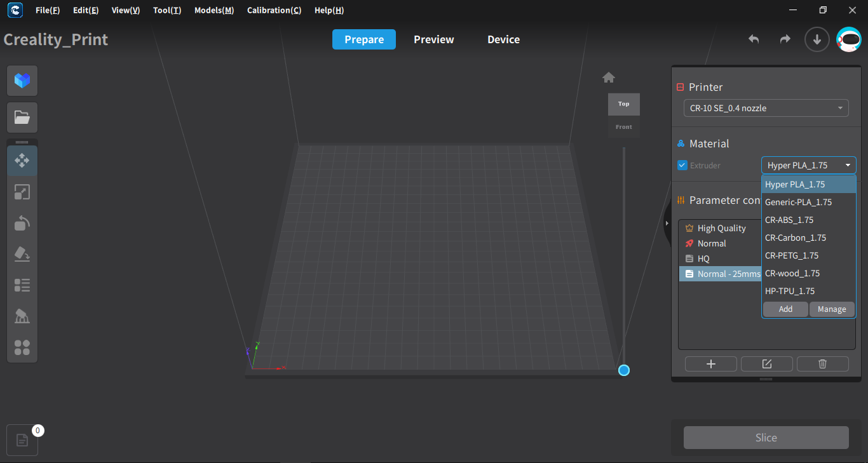868x463 pixels.
Task: Click the Add material button
Action: 785,309
